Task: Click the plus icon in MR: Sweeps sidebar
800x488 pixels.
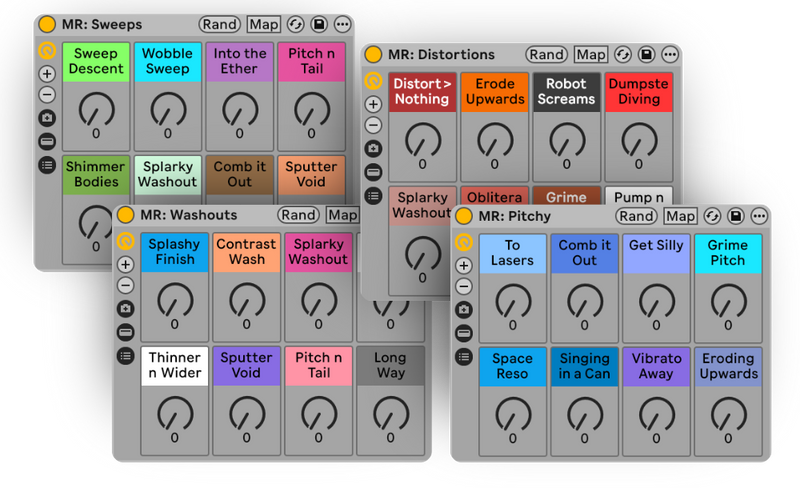Action: click(47, 73)
